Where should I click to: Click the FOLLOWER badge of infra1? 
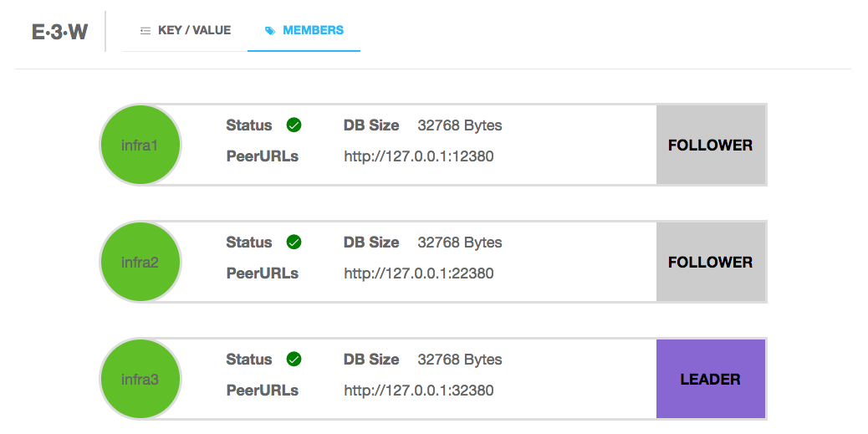click(711, 145)
